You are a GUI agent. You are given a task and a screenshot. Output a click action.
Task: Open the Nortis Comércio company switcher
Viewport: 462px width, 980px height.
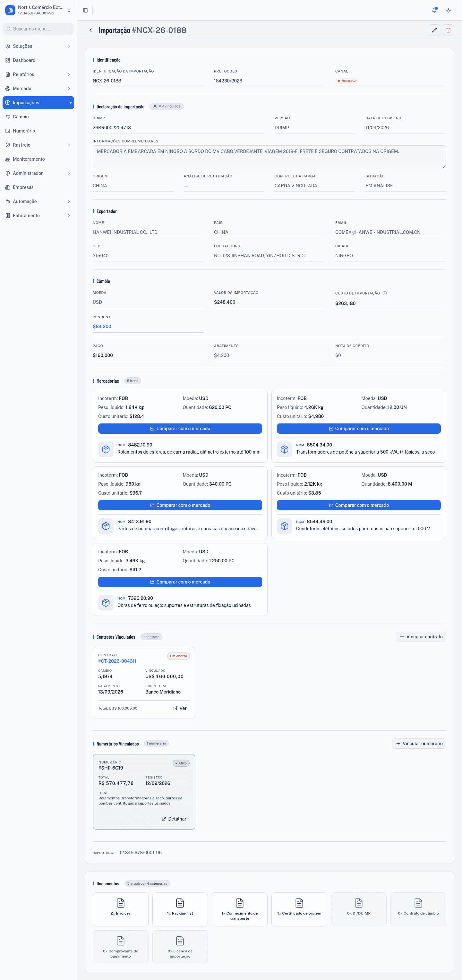tap(38, 10)
